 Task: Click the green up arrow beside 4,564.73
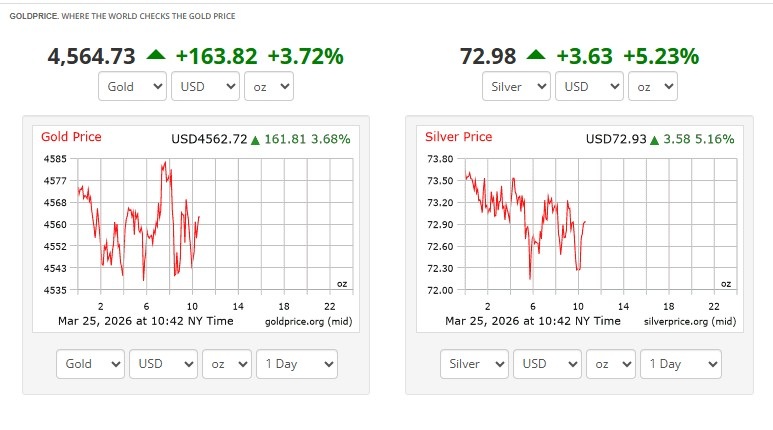154,56
